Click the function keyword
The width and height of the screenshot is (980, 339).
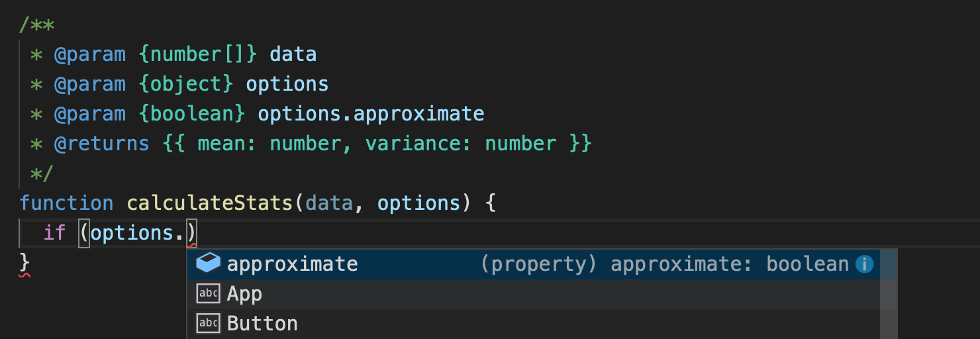[x=66, y=203]
